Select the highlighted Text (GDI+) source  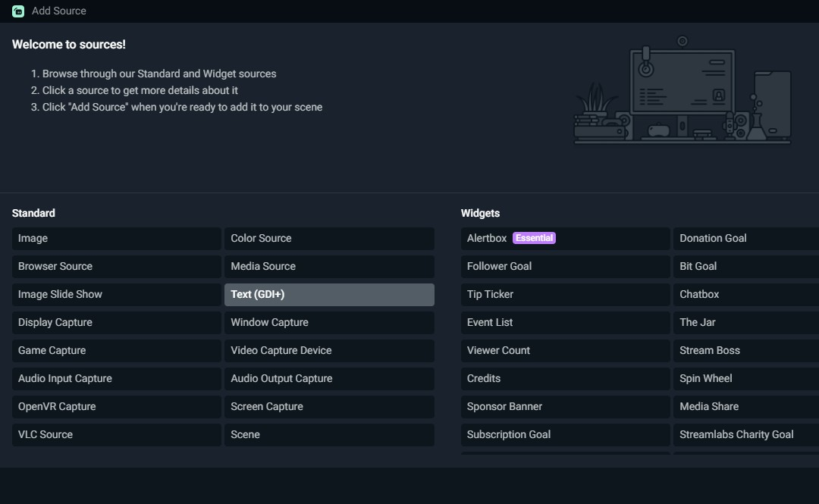pyautogui.click(x=328, y=294)
